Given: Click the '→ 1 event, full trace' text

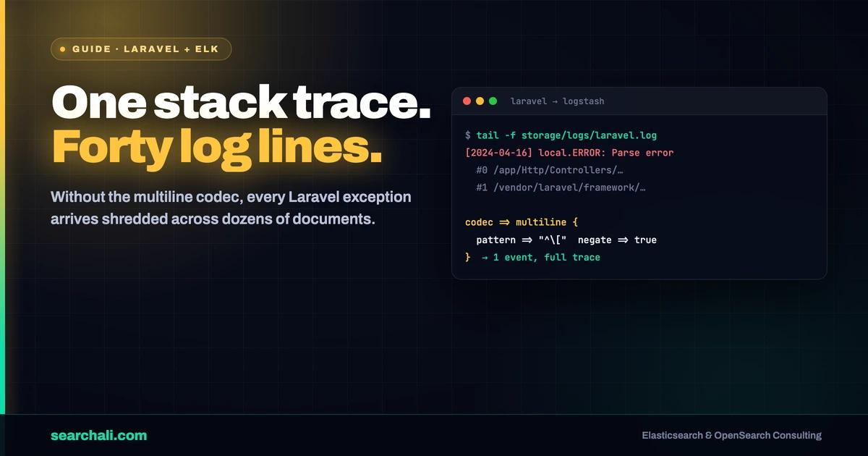Looking at the screenshot, I should [540, 257].
